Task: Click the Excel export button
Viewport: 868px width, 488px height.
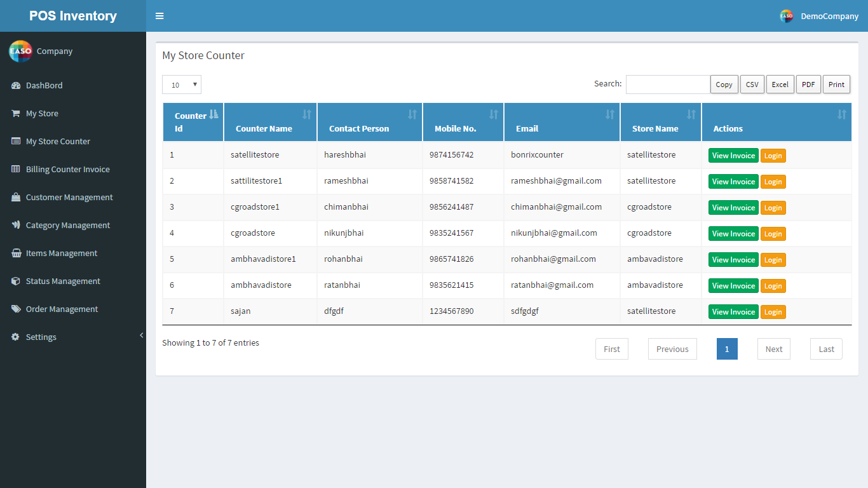Action: pyautogui.click(x=780, y=85)
